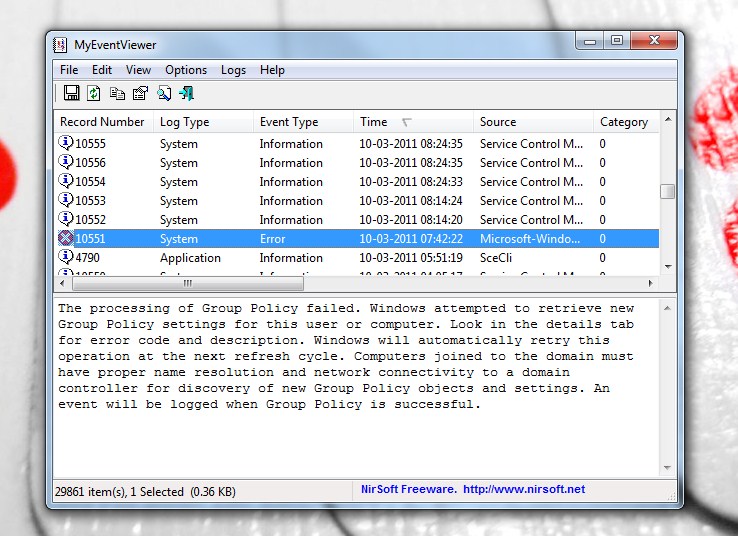Click the MyEventViewer title bar app icon
The height and width of the screenshot is (536, 738).
(60, 45)
